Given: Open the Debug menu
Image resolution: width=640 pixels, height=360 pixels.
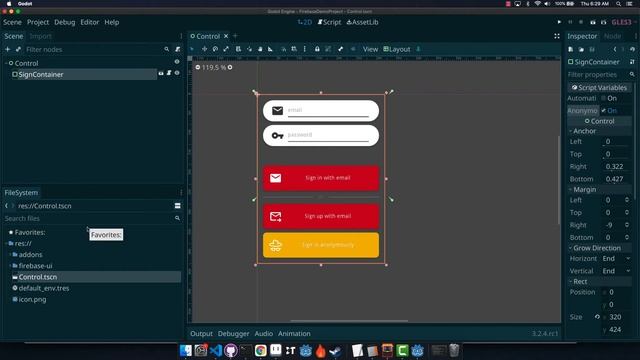Looking at the screenshot, I should tap(64, 22).
